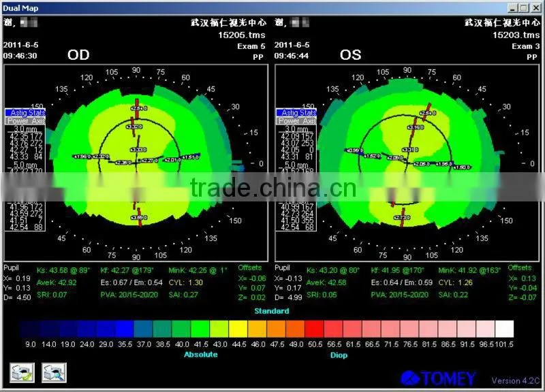
Task: Click the Diop unit label
Action: 339,355
